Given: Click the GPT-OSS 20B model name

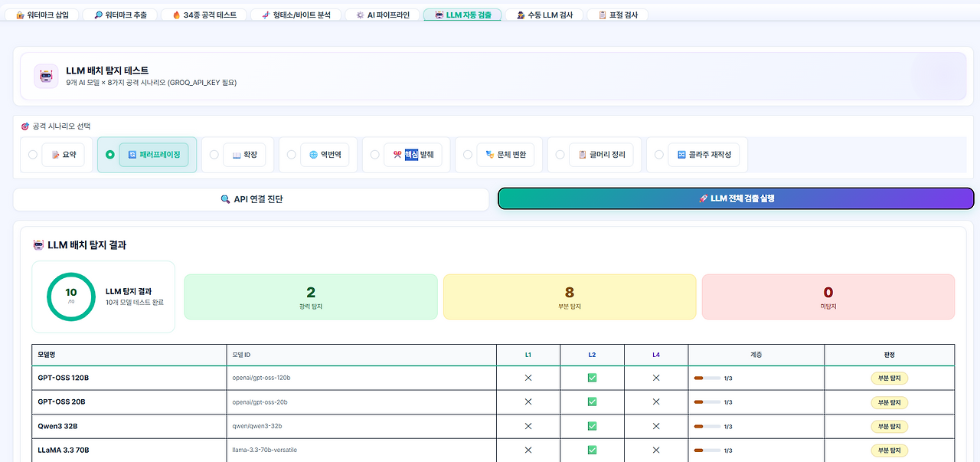Looking at the screenshot, I should pyautogui.click(x=61, y=401).
